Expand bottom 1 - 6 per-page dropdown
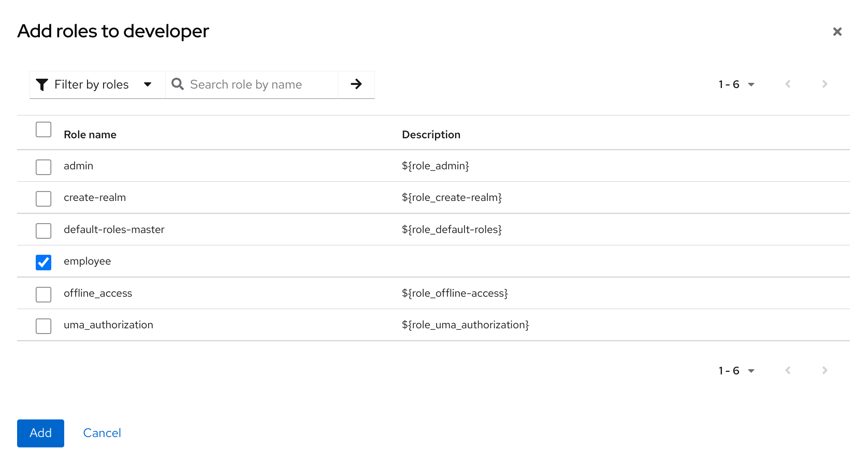868x465 pixels. (x=736, y=371)
